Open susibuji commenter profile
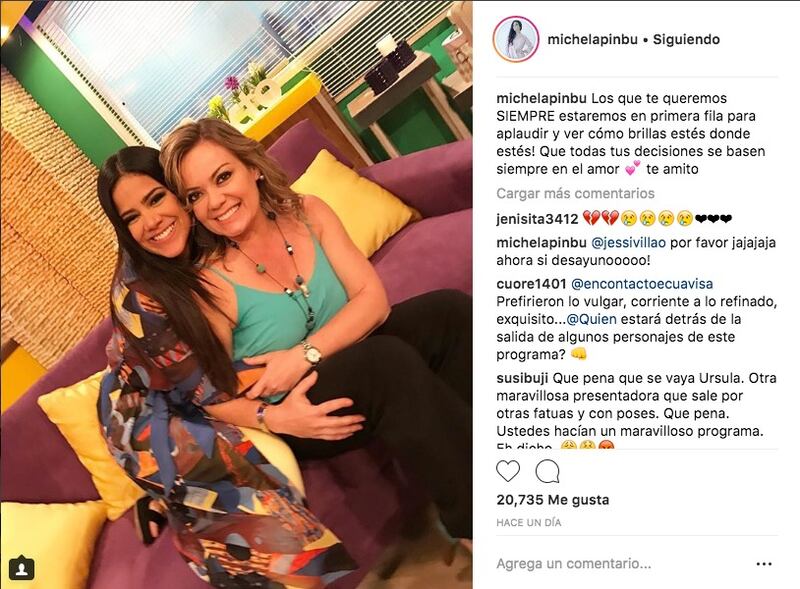The width and height of the screenshot is (800, 589). click(522, 378)
